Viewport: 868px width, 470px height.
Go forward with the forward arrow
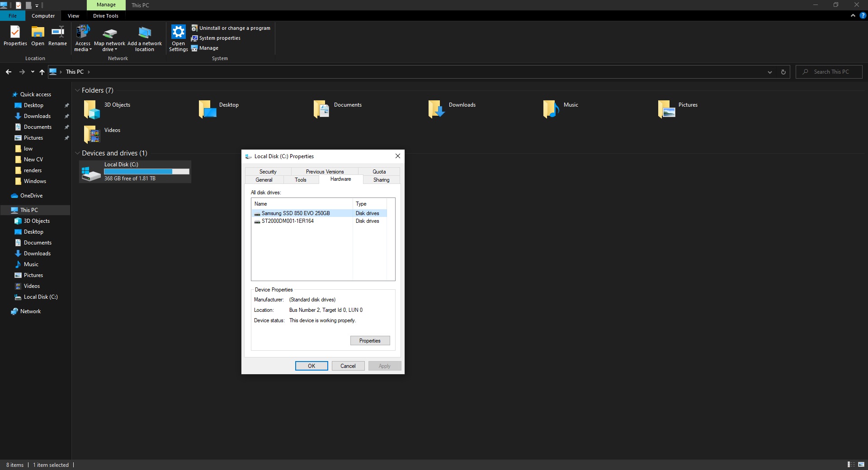[22, 72]
